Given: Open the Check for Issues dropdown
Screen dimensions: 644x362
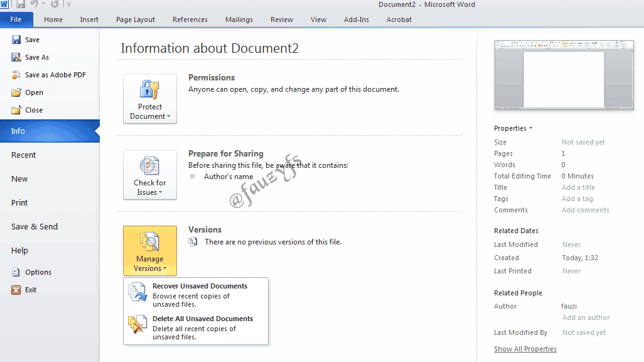Looking at the screenshot, I should click(x=150, y=175).
